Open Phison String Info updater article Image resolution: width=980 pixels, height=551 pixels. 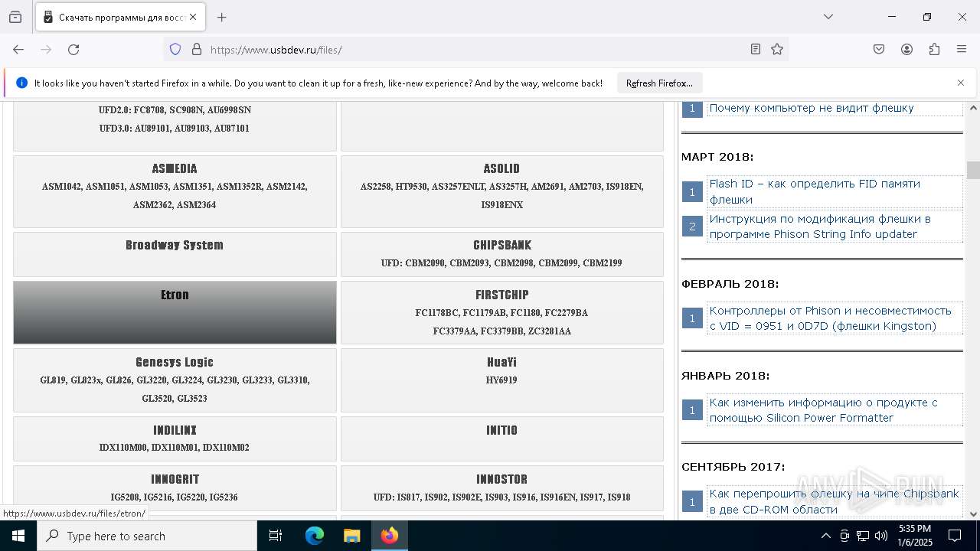pos(820,227)
